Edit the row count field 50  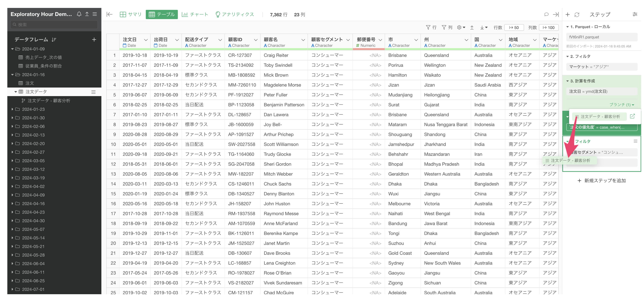pyautogui.click(x=514, y=27)
